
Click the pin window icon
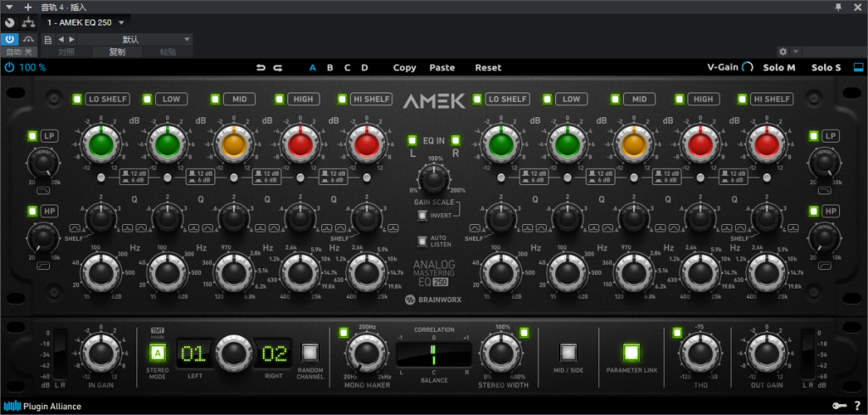(x=838, y=7)
